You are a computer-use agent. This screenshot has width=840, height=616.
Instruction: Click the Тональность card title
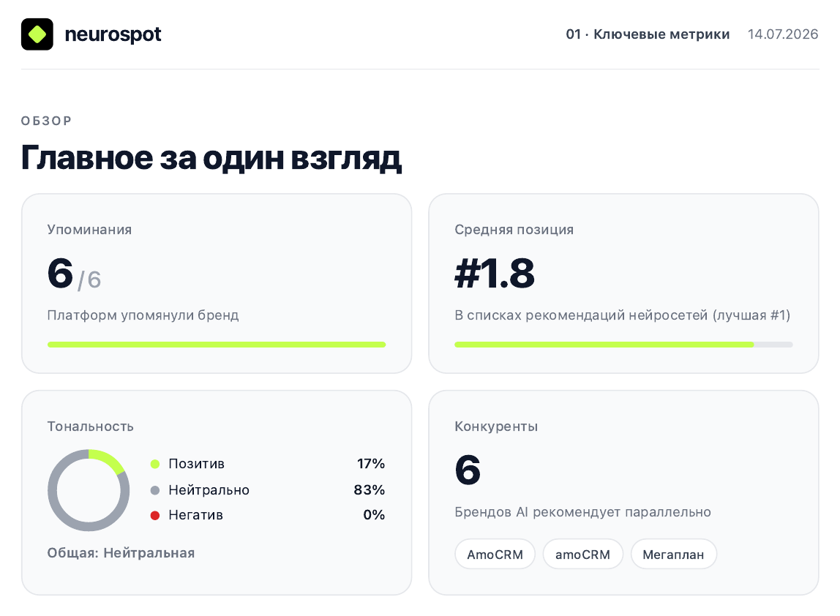pyautogui.click(x=90, y=427)
